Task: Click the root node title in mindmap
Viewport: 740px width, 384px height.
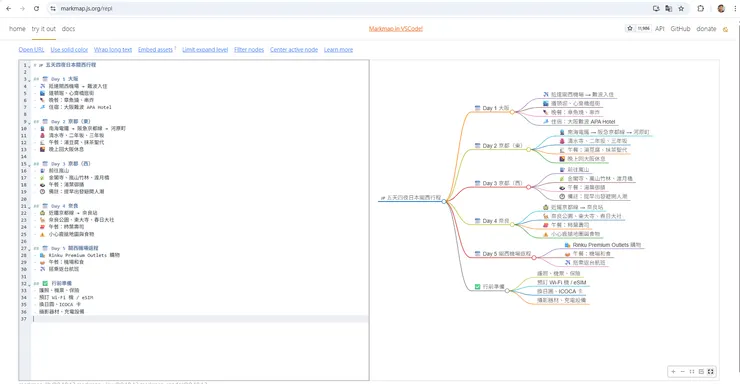Action: point(411,197)
